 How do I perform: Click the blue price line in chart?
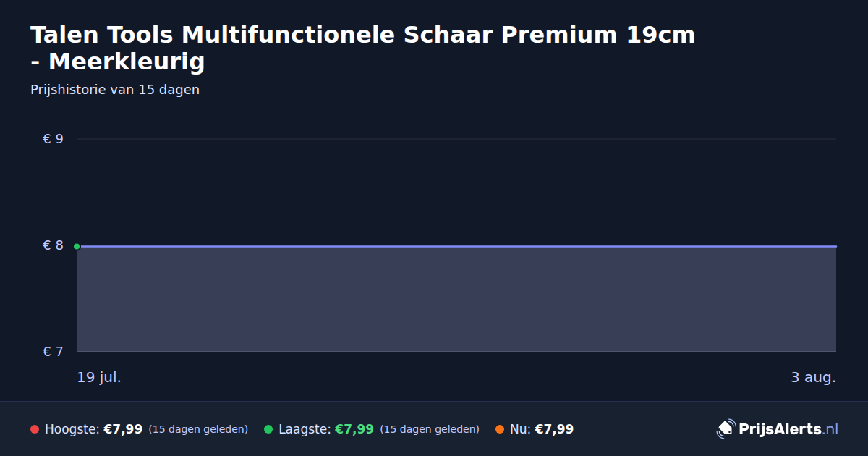(456, 246)
